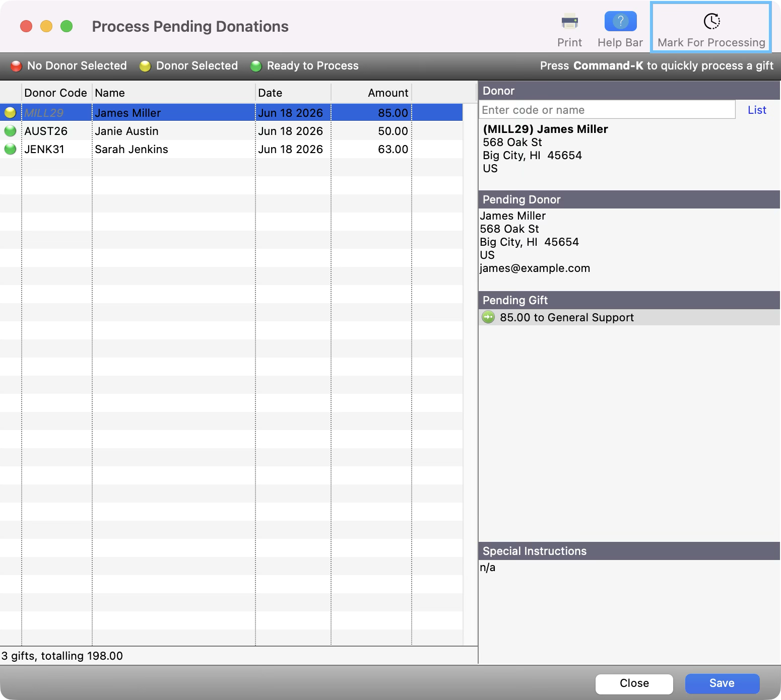
Task: Click the Pending Donor section header
Action: click(629, 199)
